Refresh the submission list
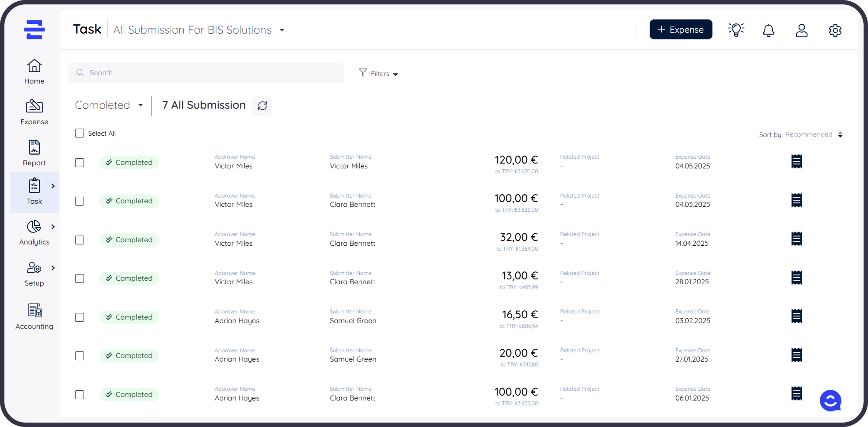The width and height of the screenshot is (868, 427). (263, 106)
